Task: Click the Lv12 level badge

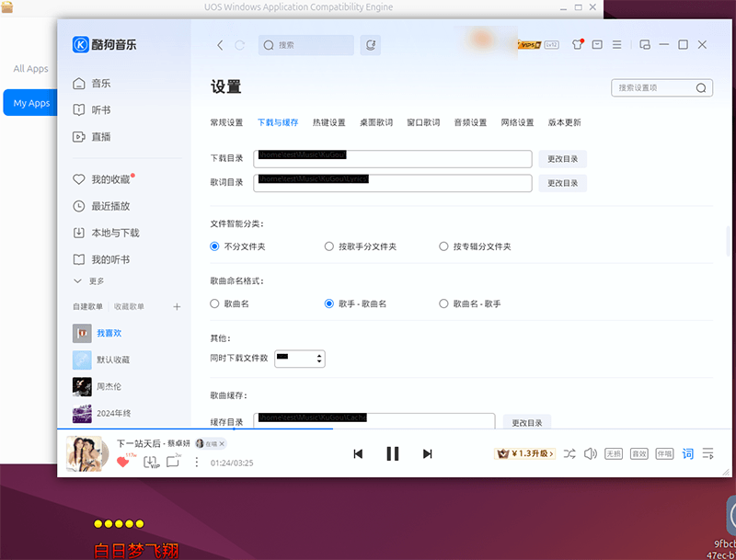Action: coord(551,45)
